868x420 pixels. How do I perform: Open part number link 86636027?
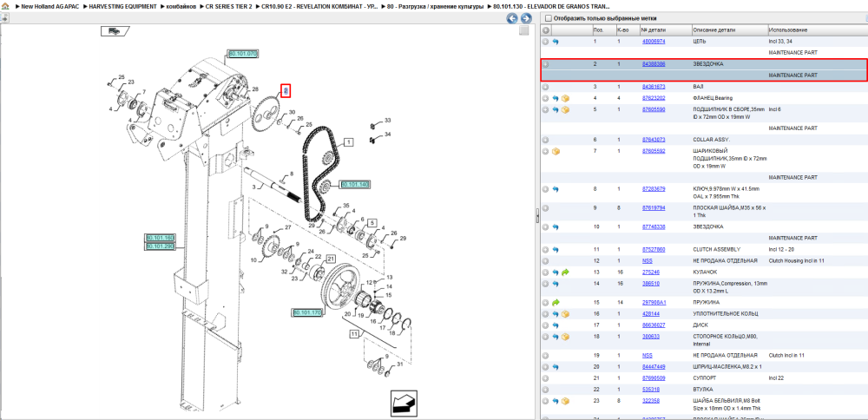tap(654, 325)
